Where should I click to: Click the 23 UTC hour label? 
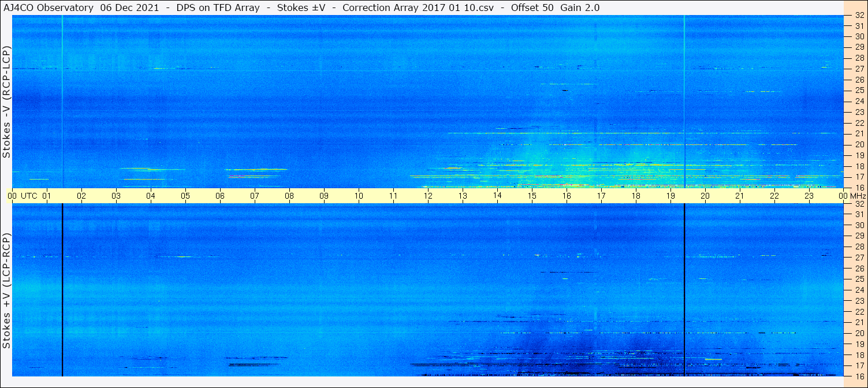(x=809, y=196)
